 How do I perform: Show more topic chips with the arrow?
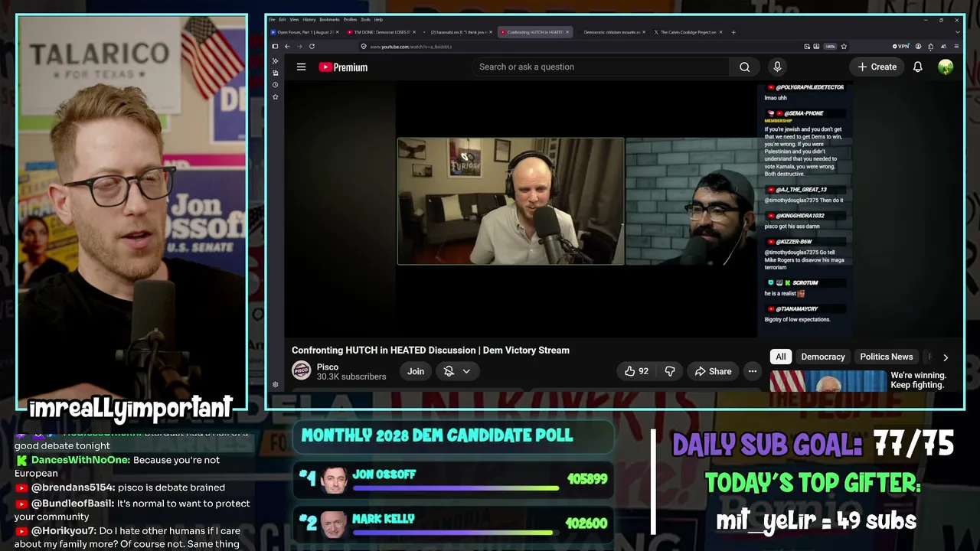coord(946,357)
